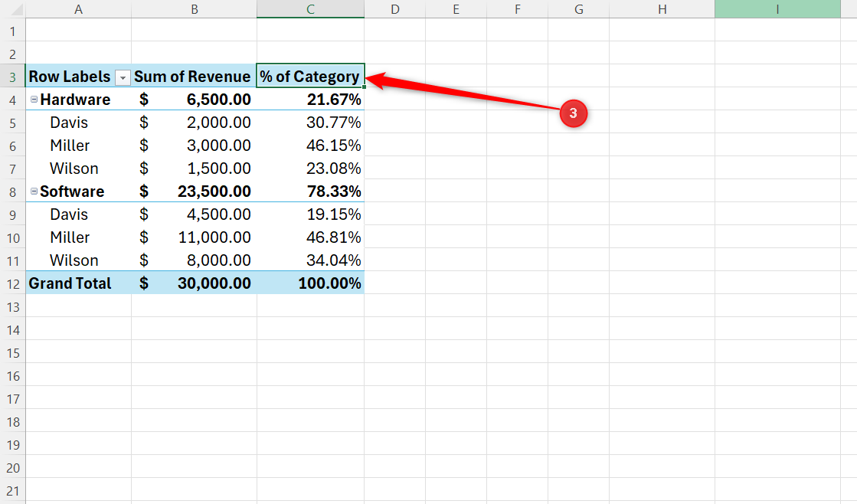857x504 pixels.
Task: Select the 8,000.00 revenue cell
Action: click(x=194, y=260)
